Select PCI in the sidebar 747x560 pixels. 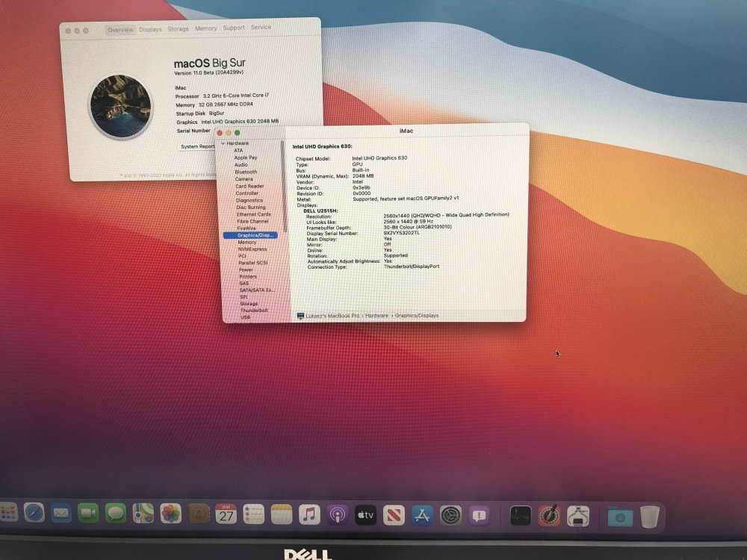(x=243, y=255)
